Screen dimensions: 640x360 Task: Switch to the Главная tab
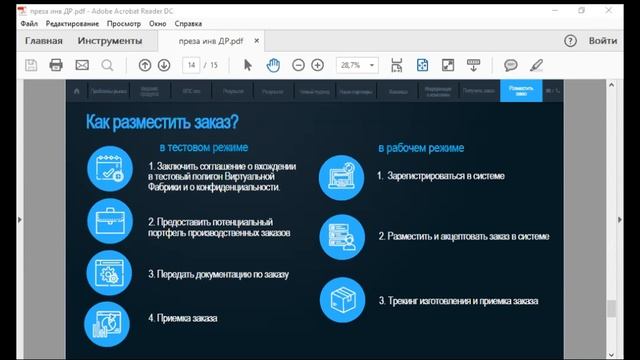tap(44, 41)
